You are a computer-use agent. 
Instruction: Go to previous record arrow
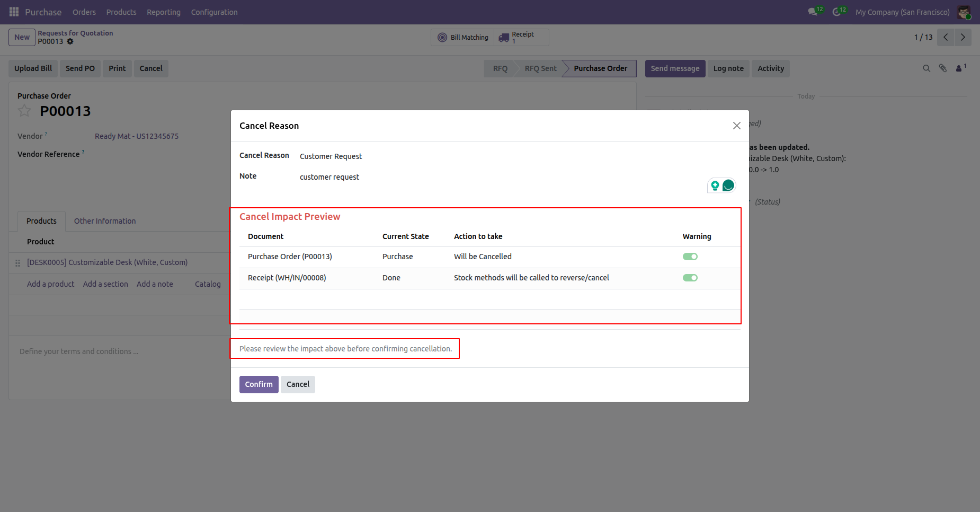point(946,37)
